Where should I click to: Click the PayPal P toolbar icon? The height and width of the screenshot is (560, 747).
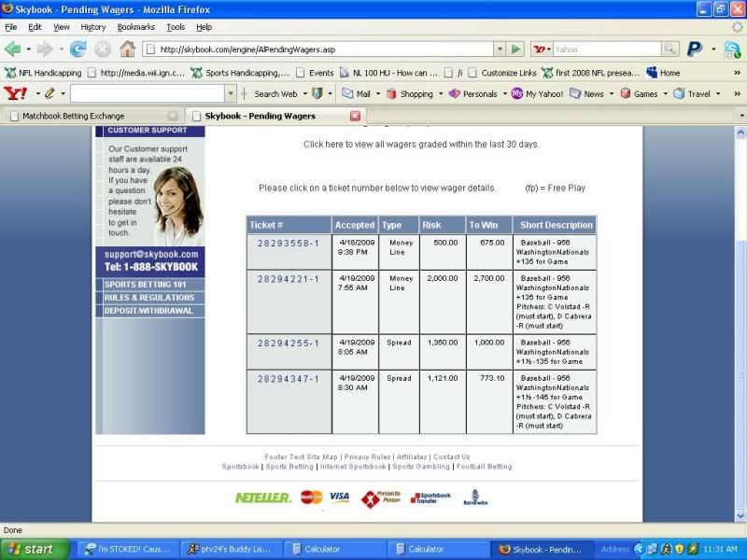click(695, 49)
